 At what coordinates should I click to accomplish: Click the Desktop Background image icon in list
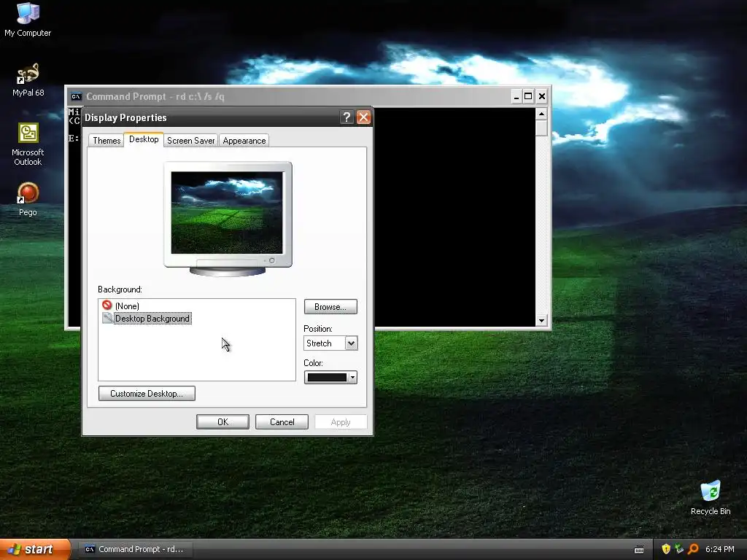[107, 318]
